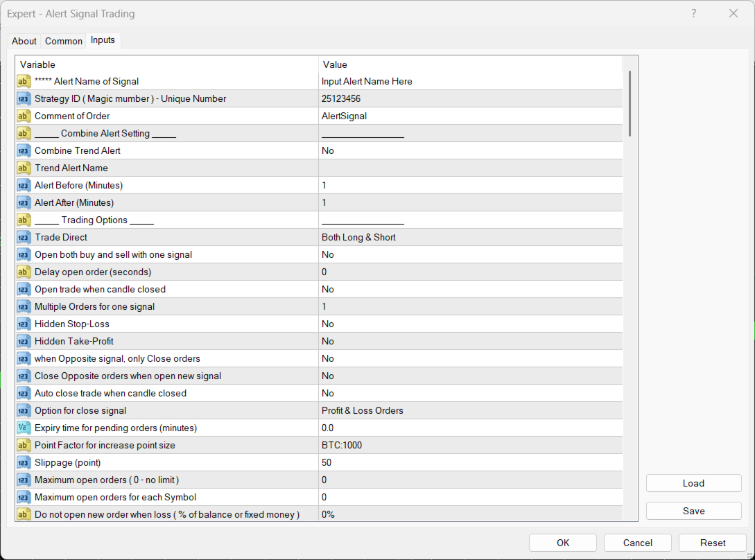Edit the Point Factor value BTC:1000
The image size is (755, 560).
pos(471,446)
